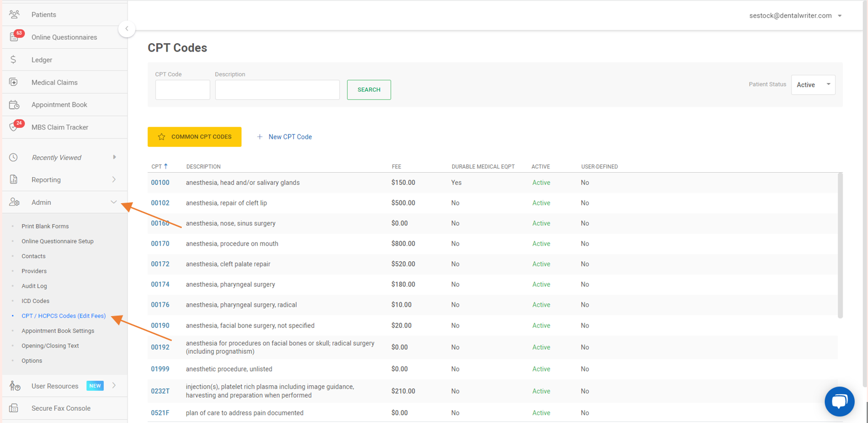Collapse the sidebar with the arrow button
The image size is (868, 423).
pyautogui.click(x=127, y=28)
